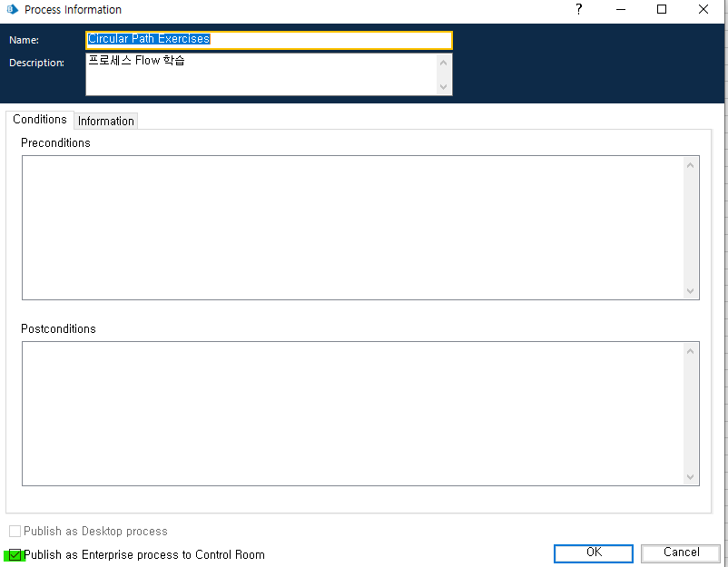Viewport: 728px width, 567px height.
Task: Click Preconditions scrollbar up arrow
Action: coord(691,165)
